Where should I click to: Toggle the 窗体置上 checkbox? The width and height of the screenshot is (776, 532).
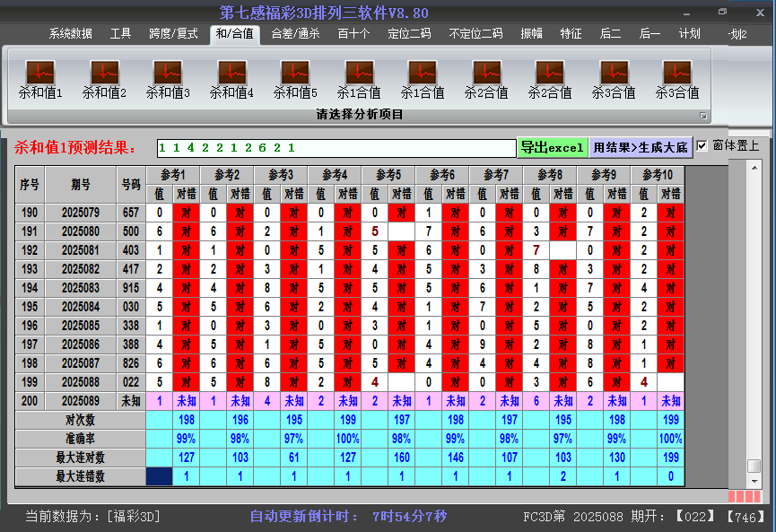(702, 145)
